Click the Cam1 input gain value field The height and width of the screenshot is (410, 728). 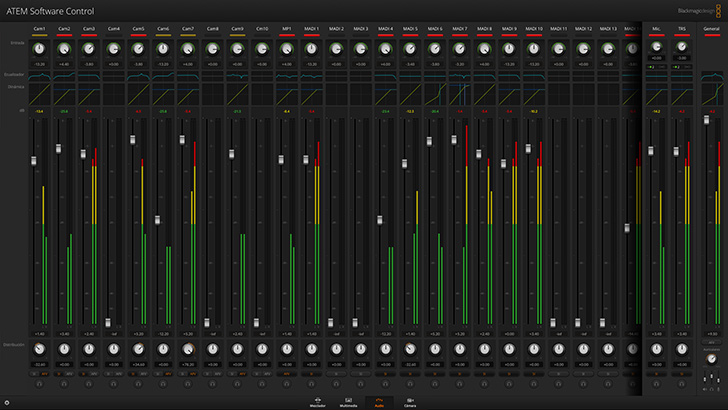point(39,63)
